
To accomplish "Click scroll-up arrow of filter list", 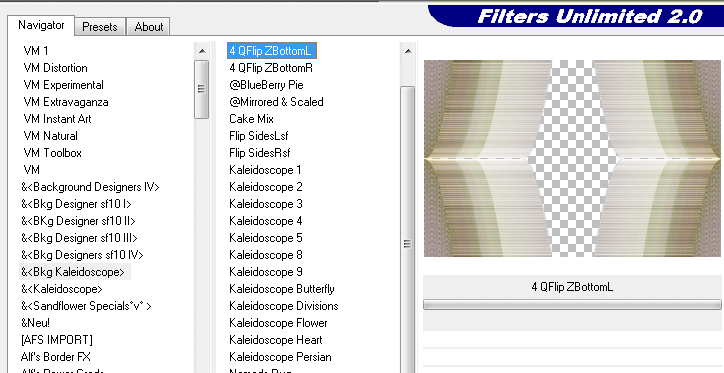I will [408, 51].
